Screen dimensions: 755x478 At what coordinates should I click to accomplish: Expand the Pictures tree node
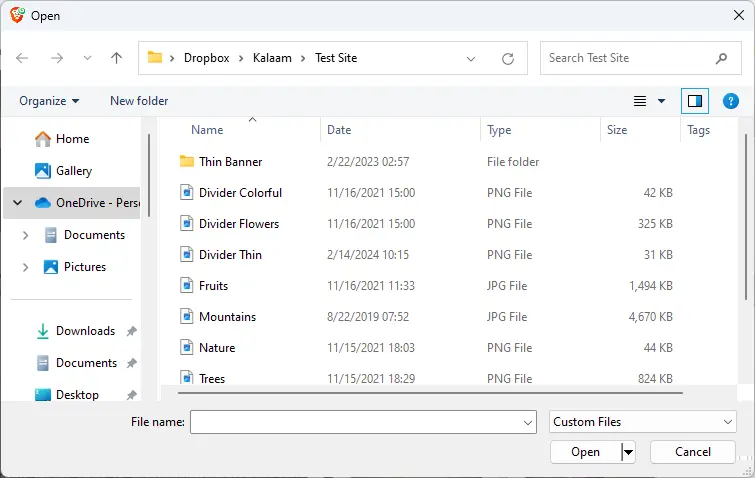[x=25, y=267]
